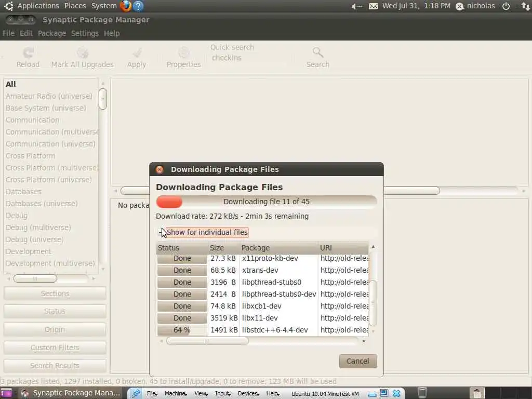Click the Status filter button
The width and height of the screenshot is (532, 399).
pos(55,312)
